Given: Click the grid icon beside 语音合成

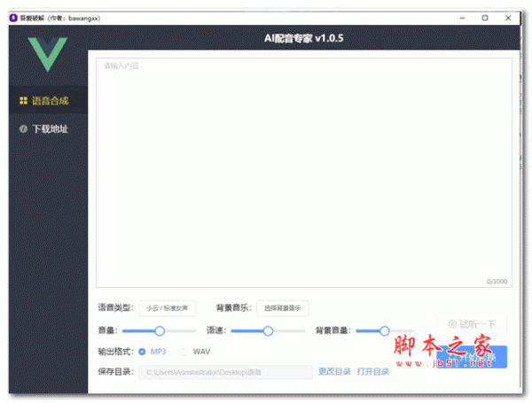Looking at the screenshot, I should pos(23,101).
